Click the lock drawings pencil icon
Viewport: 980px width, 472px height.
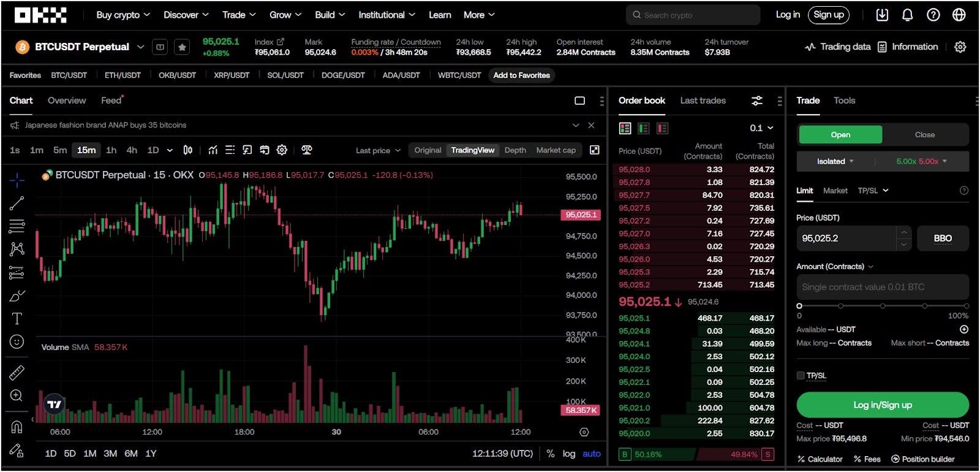coord(17,451)
